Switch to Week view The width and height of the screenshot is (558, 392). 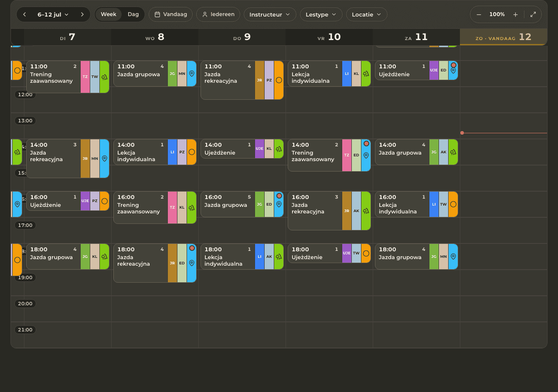pyautogui.click(x=109, y=14)
